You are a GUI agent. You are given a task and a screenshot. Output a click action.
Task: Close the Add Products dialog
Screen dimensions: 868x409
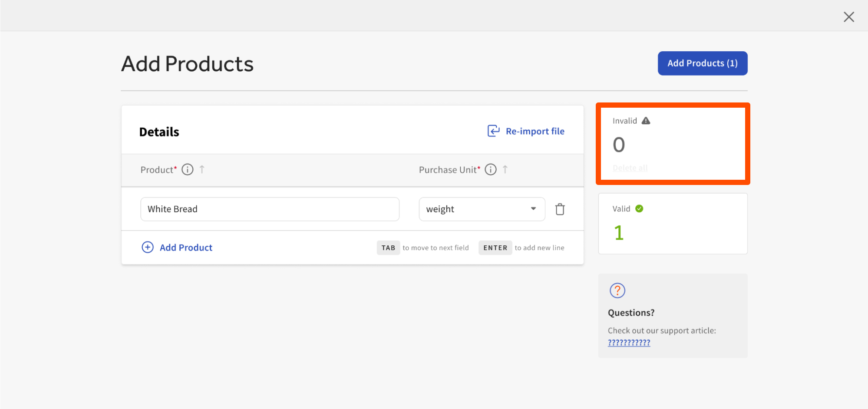[848, 16]
